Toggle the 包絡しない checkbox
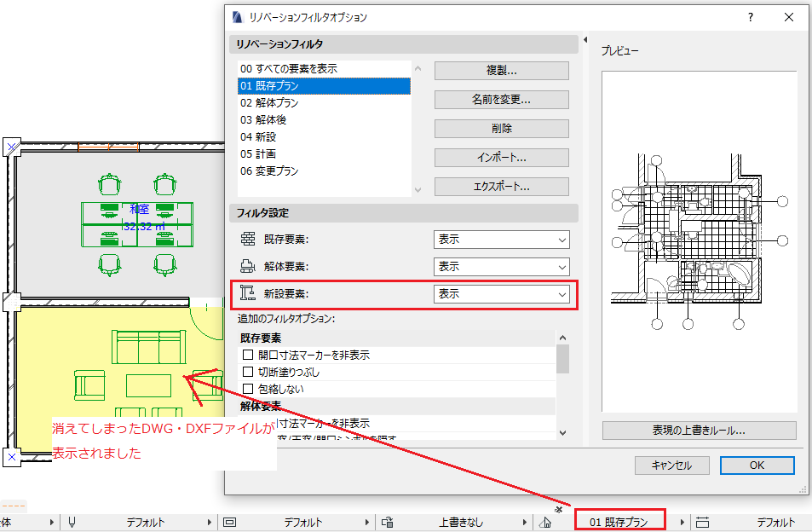 click(248, 389)
